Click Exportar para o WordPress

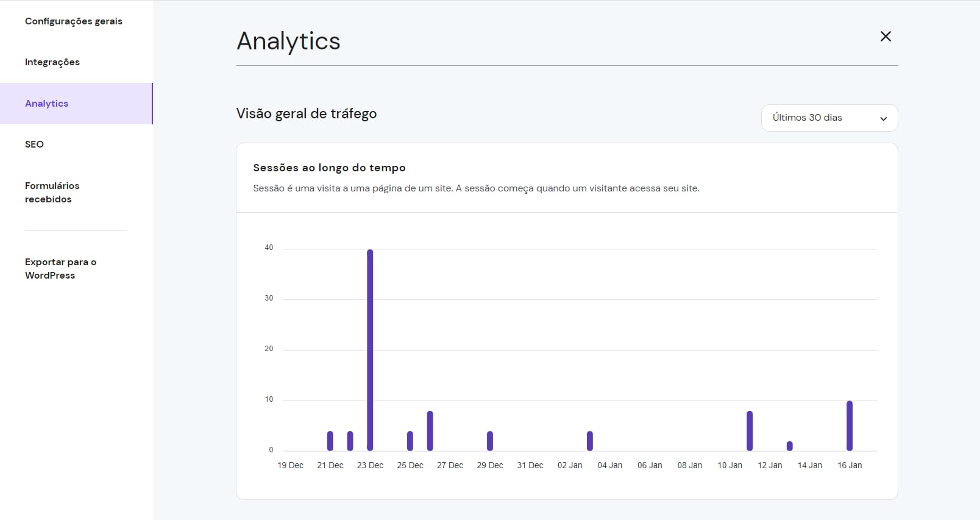(60, 269)
